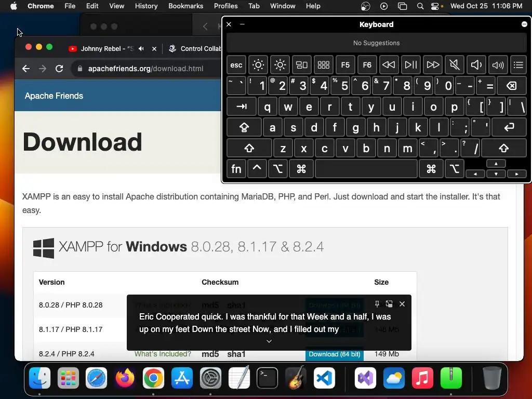Click sha1 checksum for 8.2.4
This screenshot has height=399, width=532.
coord(236,354)
